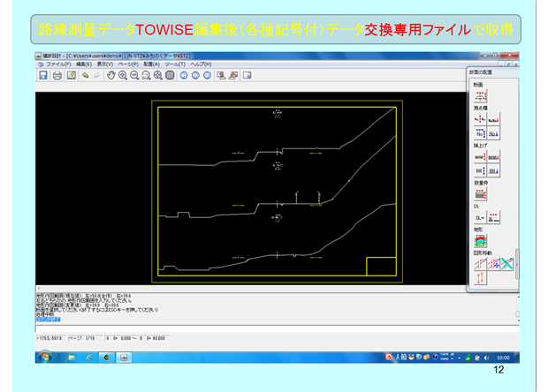Go to previous page with left-arrow circle
The image size is (548, 392).
click(x=184, y=75)
